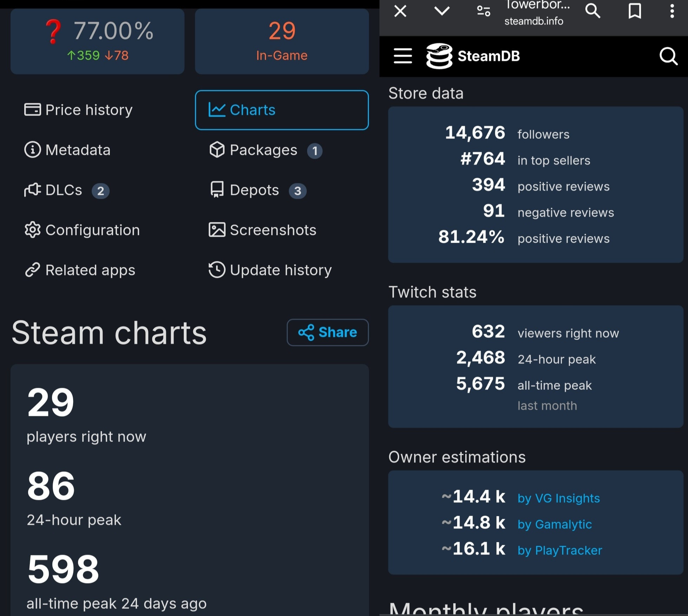Click the 29 In-Game card
The image size is (688, 616).
point(282,41)
